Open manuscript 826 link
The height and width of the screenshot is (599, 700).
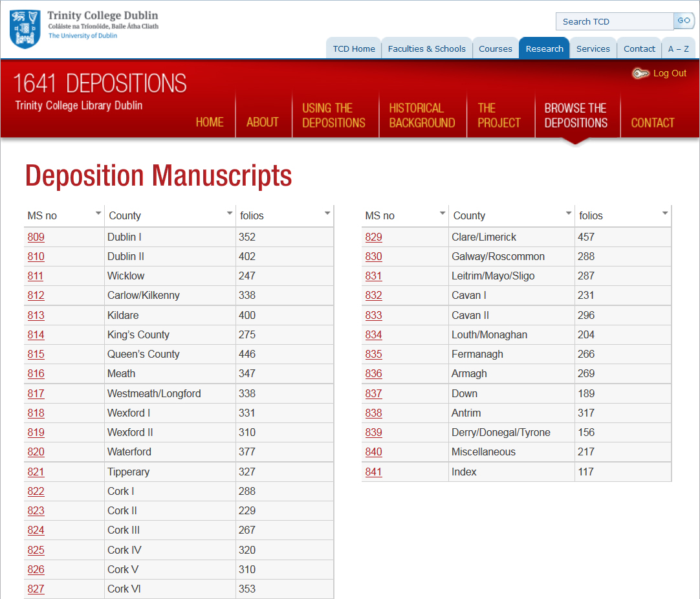(36, 569)
